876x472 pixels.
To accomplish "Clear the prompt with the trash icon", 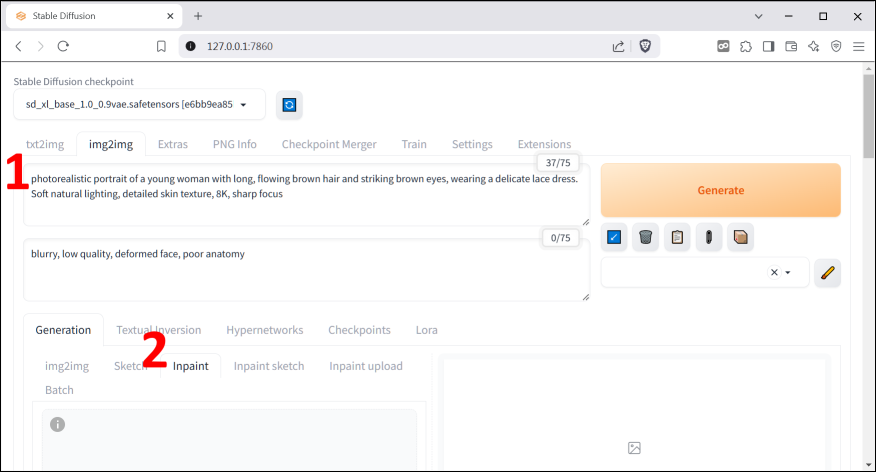I will click(646, 237).
